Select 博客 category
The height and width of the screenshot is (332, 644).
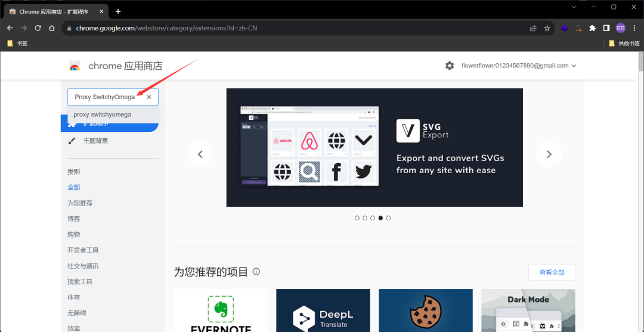point(74,219)
